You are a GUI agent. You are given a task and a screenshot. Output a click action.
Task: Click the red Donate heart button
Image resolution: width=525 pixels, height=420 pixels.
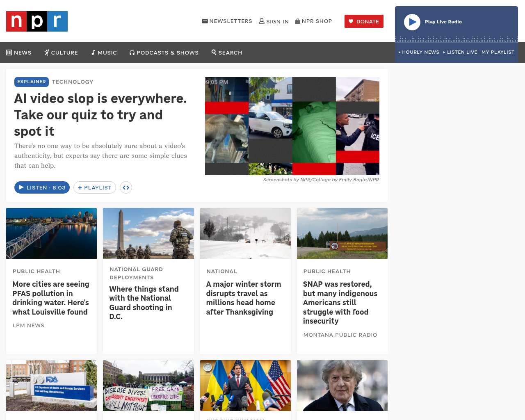click(x=364, y=21)
